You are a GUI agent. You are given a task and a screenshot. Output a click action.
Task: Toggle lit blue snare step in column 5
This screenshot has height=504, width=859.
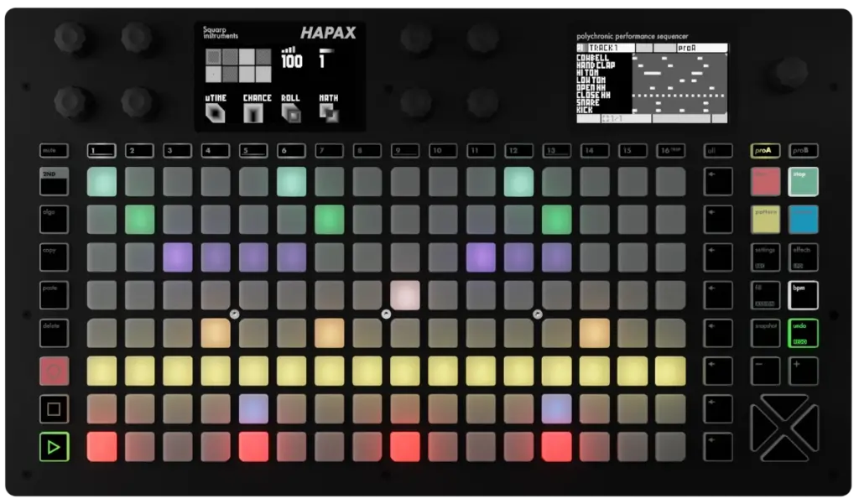(253, 409)
